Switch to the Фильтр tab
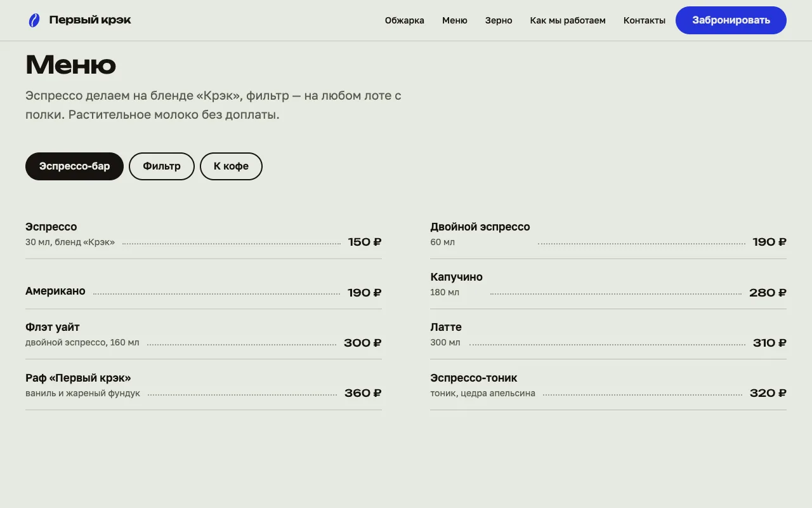 click(162, 166)
